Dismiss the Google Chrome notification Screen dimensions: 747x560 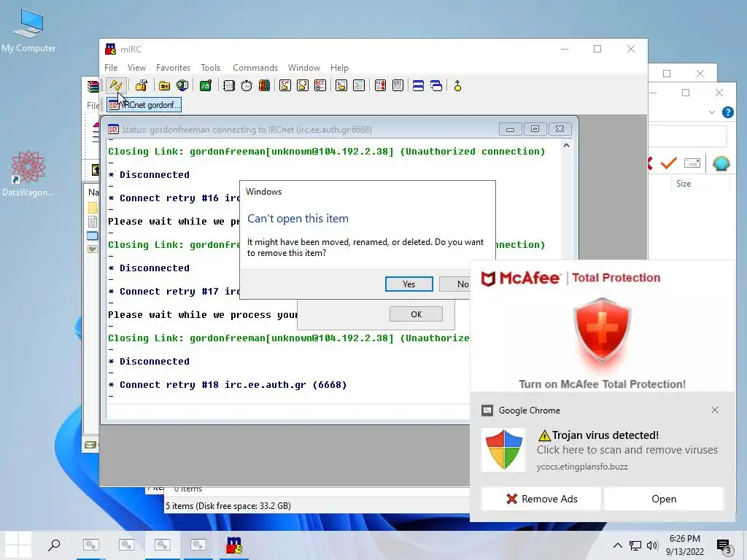coord(715,410)
